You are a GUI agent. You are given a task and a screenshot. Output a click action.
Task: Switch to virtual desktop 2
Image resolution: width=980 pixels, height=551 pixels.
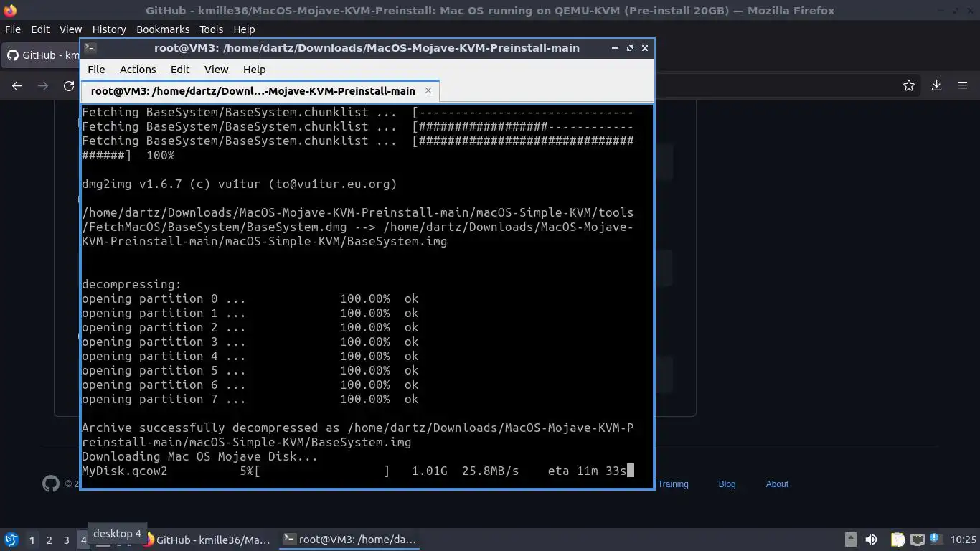pos(49,540)
